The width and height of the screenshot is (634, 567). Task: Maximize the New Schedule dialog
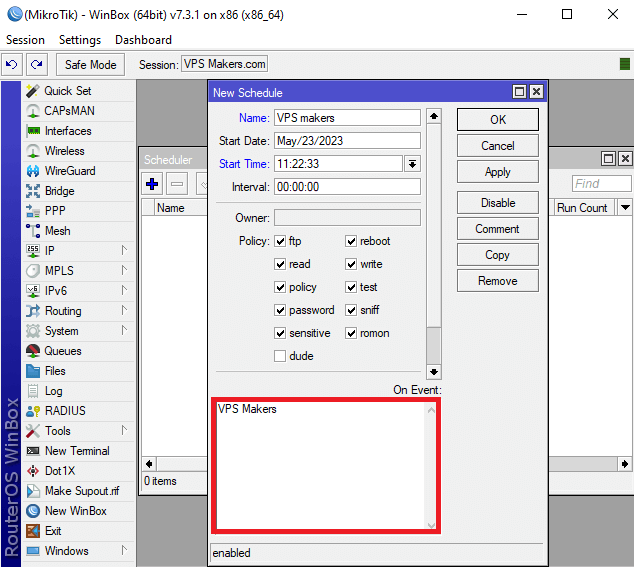click(519, 92)
